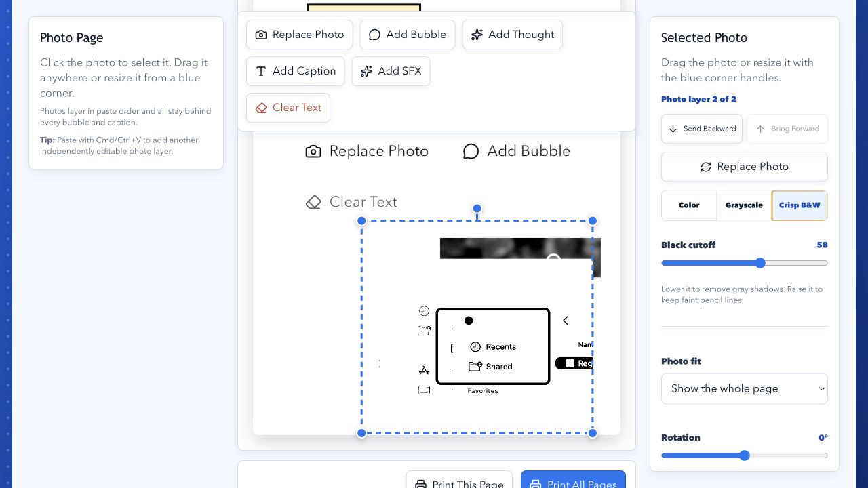Click the Favorites text in the pasted photo
The height and width of the screenshot is (488, 868).
point(483,391)
